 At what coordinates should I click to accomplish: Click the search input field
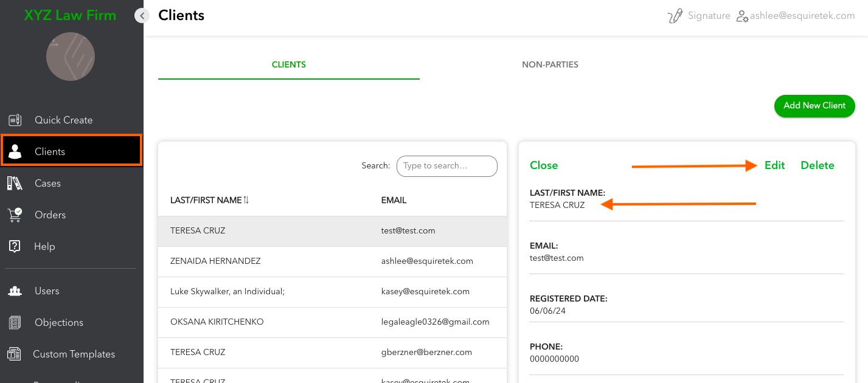pyautogui.click(x=446, y=166)
